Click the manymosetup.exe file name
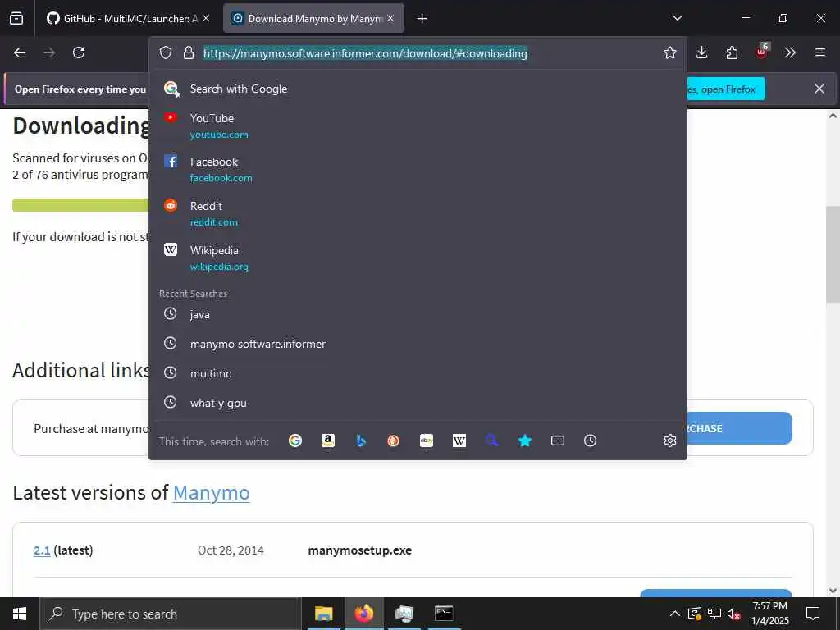The image size is (840, 630). tap(360, 550)
